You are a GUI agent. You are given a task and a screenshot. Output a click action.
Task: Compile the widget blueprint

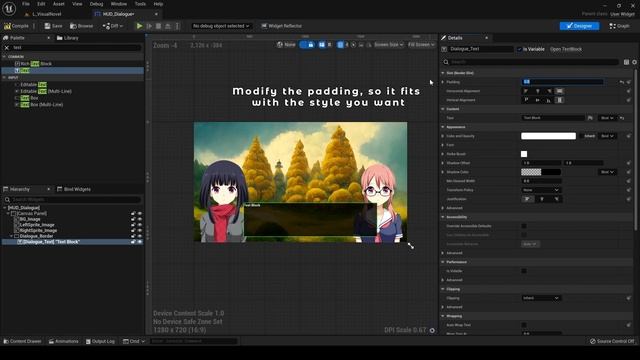(x=16, y=26)
